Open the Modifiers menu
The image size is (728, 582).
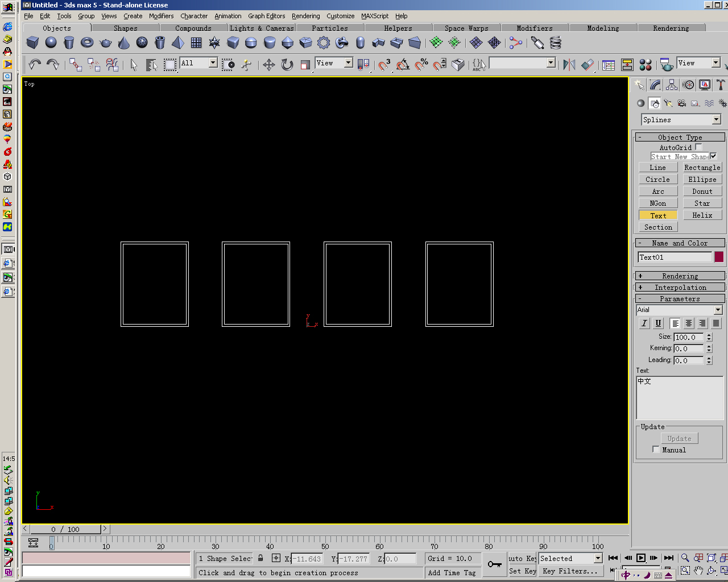click(x=161, y=16)
